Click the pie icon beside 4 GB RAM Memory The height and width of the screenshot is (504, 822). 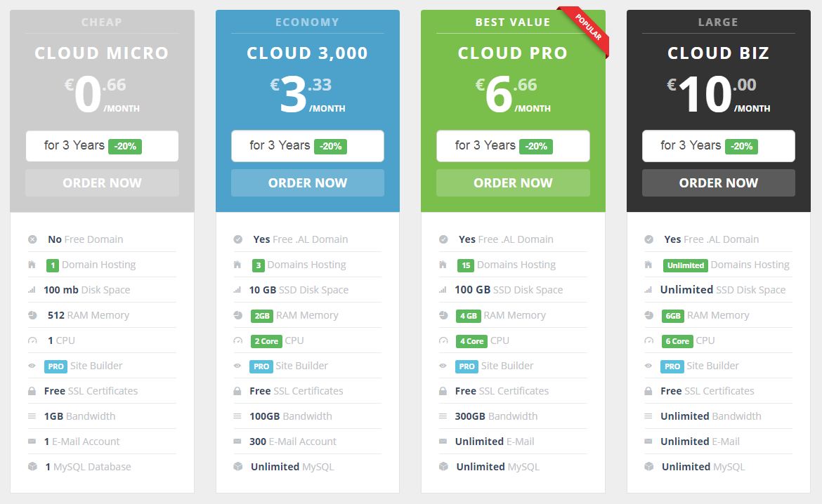[443, 315]
